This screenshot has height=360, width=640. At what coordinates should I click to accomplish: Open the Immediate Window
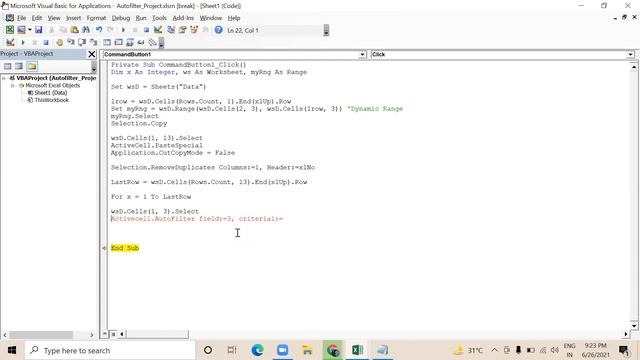tap(118, 42)
